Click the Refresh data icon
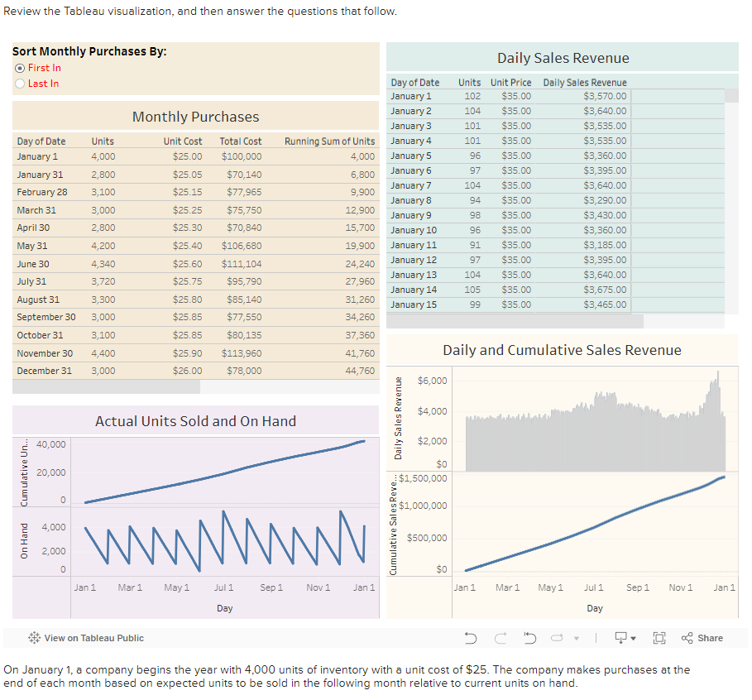752x700 pixels. (x=557, y=638)
